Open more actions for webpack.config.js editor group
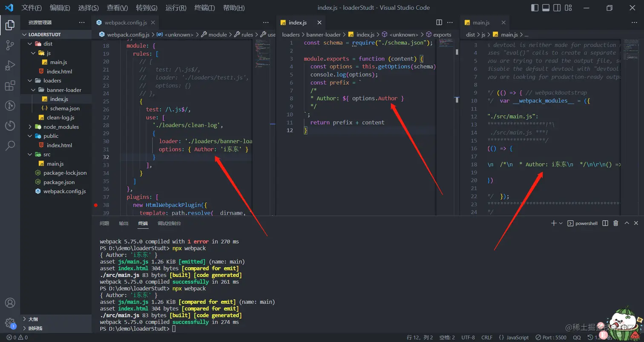Image resolution: width=644 pixels, height=342 pixels. [x=266, y=23]
